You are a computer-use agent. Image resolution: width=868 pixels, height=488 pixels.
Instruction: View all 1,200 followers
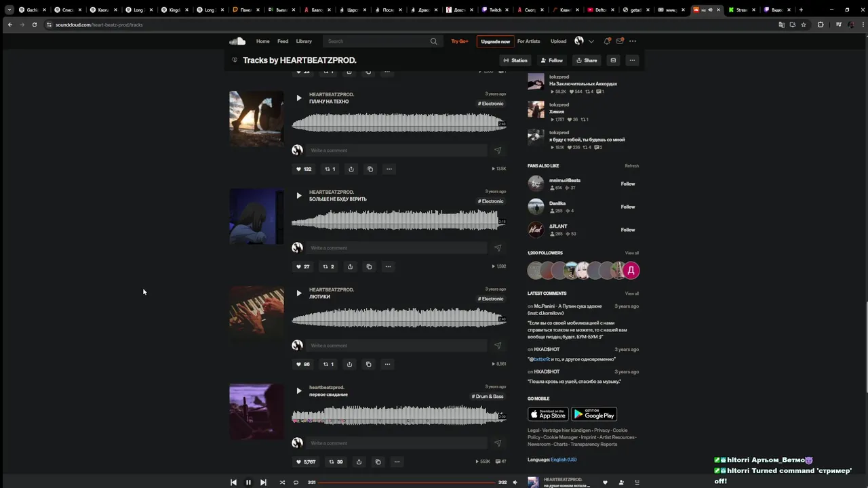(x=632, y=253)
